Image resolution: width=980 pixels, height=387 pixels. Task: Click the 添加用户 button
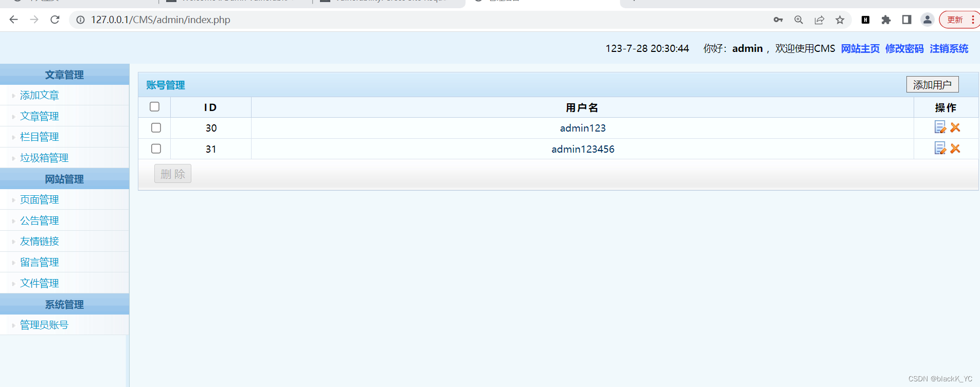click(x=932, y=84)
